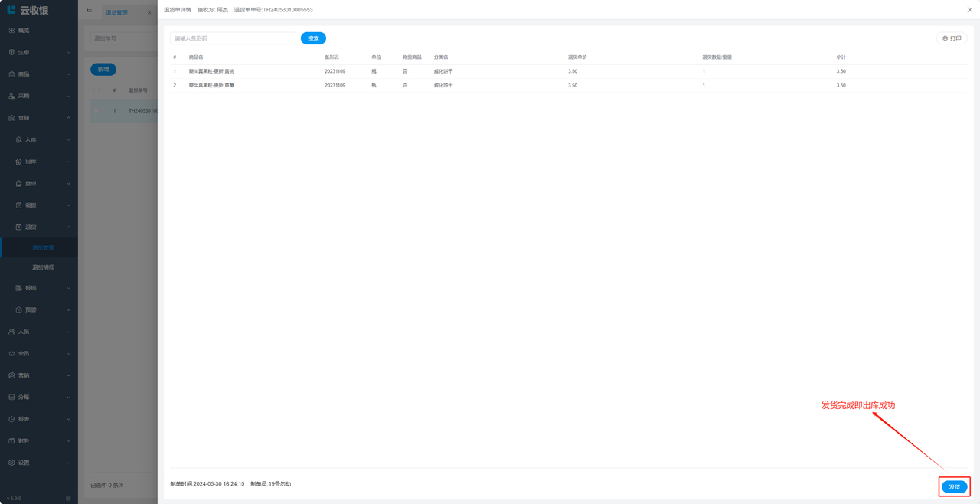
Task: Click the small gear icon beside version number
Action: click(68, 499)
